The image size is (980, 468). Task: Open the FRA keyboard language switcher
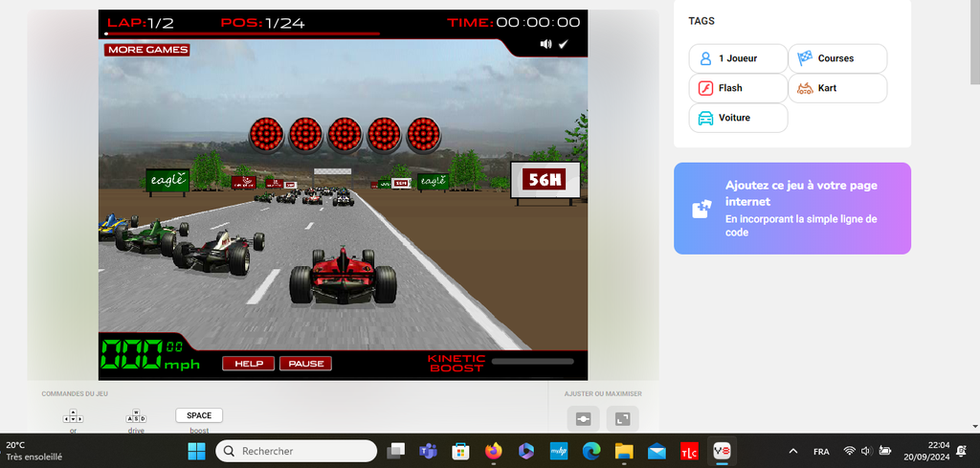[x=821, y=451]
